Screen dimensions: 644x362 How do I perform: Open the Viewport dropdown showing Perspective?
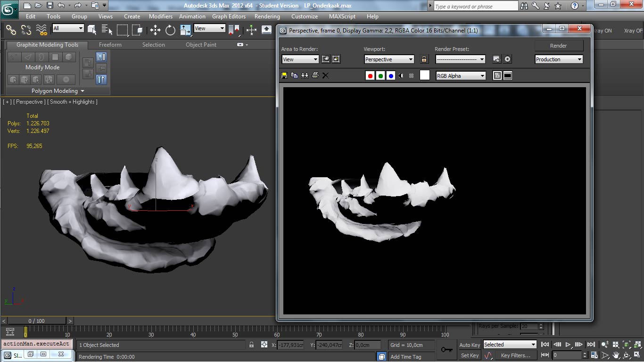point(388,59)
